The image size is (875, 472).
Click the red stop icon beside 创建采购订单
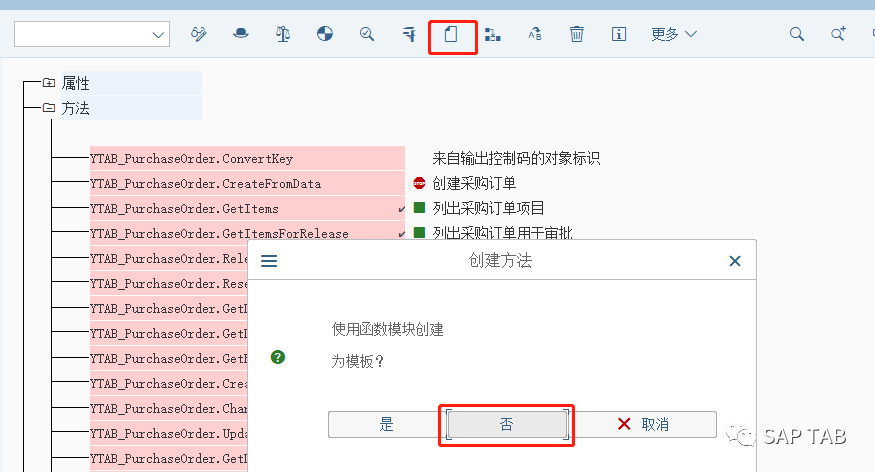(x=419, y=183)
